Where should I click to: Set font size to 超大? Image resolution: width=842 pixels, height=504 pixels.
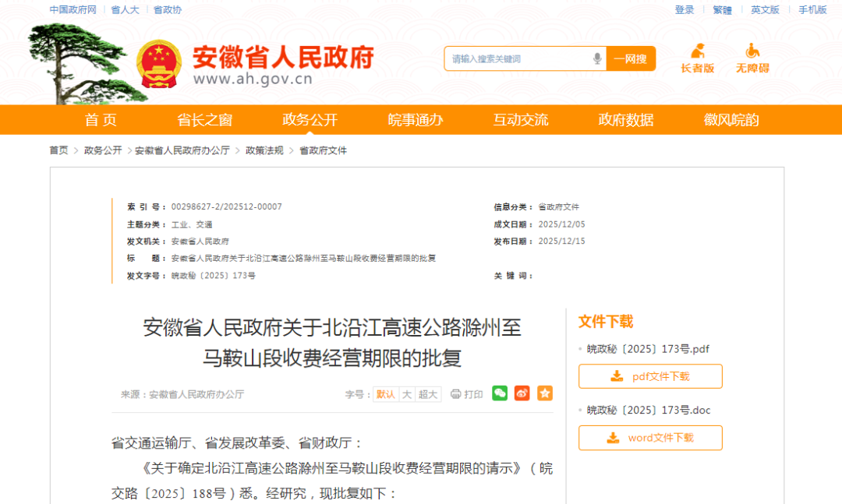tap(428, 394)
